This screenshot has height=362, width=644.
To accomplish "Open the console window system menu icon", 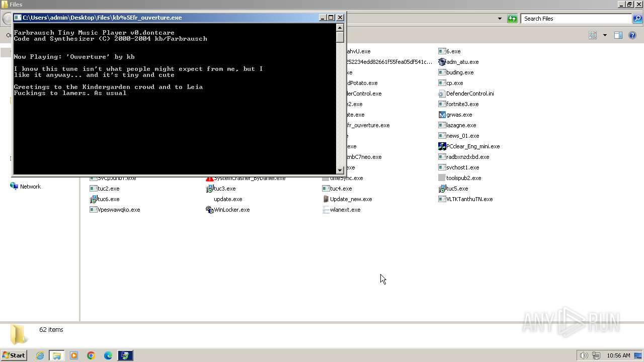I will pyautogui.click(x=18, y=18).
